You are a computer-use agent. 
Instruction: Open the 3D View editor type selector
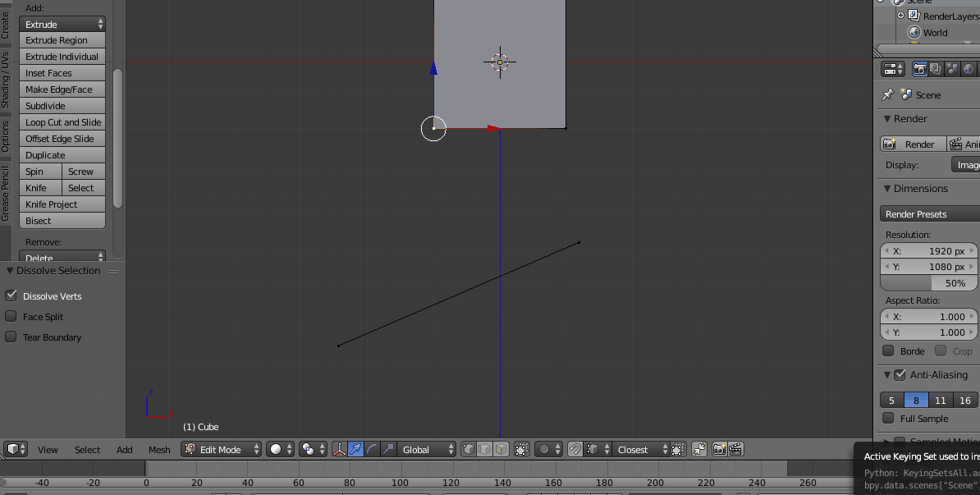click(x=16, y=449)
